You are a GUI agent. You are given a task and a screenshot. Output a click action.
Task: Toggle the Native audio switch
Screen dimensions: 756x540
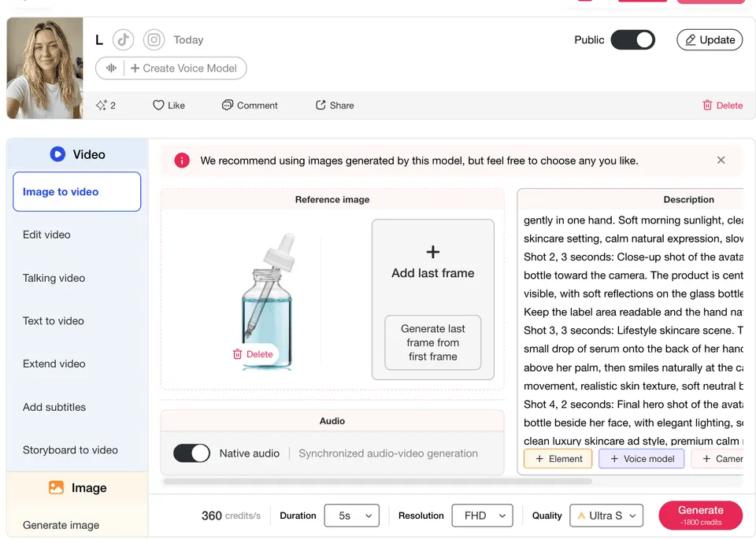[192, 453]
